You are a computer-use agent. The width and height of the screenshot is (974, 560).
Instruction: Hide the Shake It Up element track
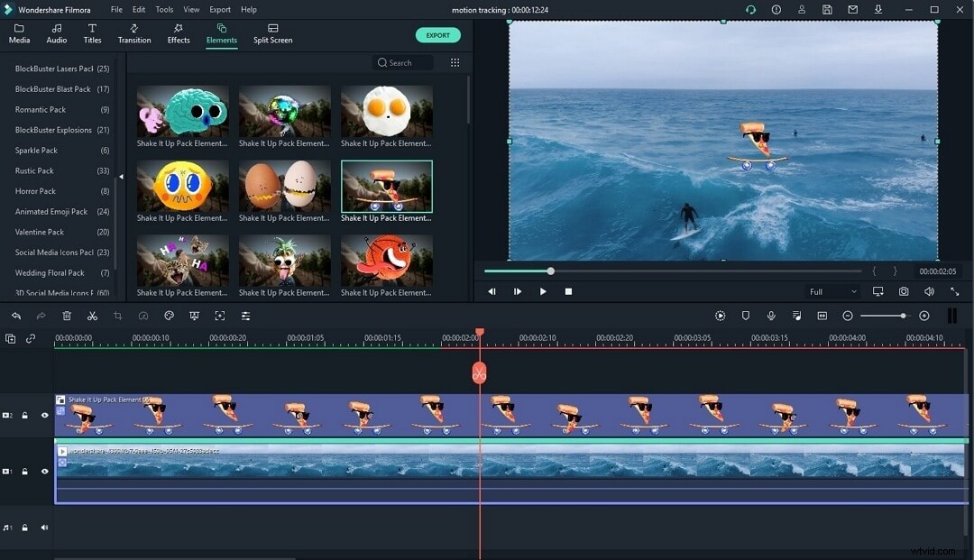click(x=44, y=415)
